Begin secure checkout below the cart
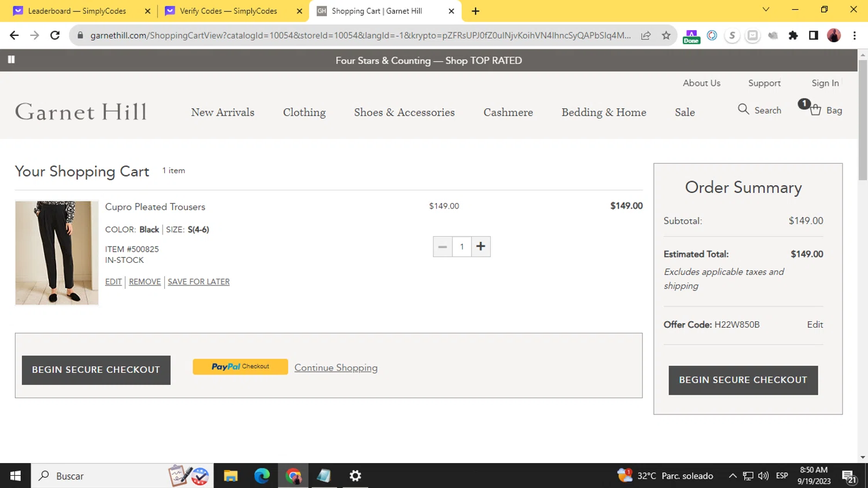Viewport: 868px width, 488px height. tap(96, 370)
